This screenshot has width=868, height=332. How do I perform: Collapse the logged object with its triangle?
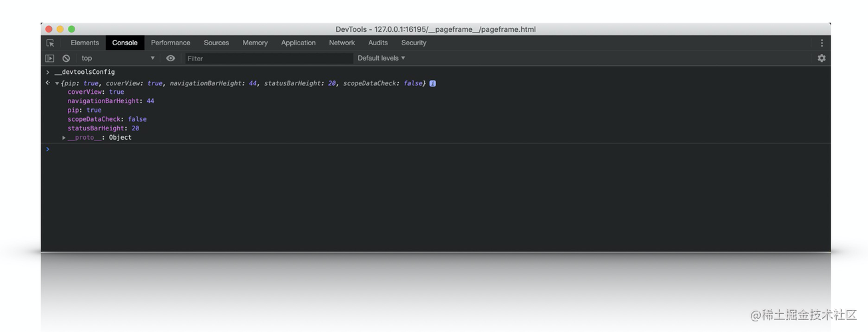tap(57, 84)
